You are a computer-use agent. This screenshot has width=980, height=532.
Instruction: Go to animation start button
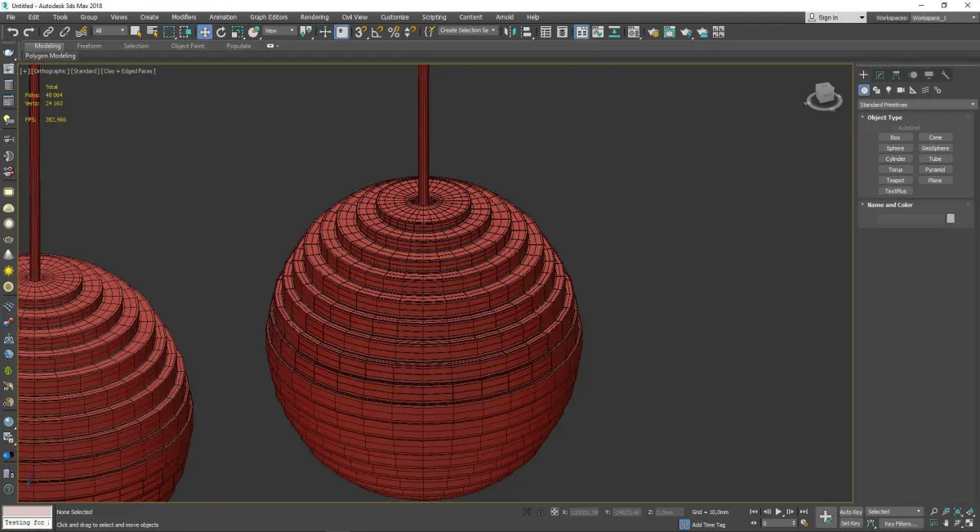tap(754, 512)
